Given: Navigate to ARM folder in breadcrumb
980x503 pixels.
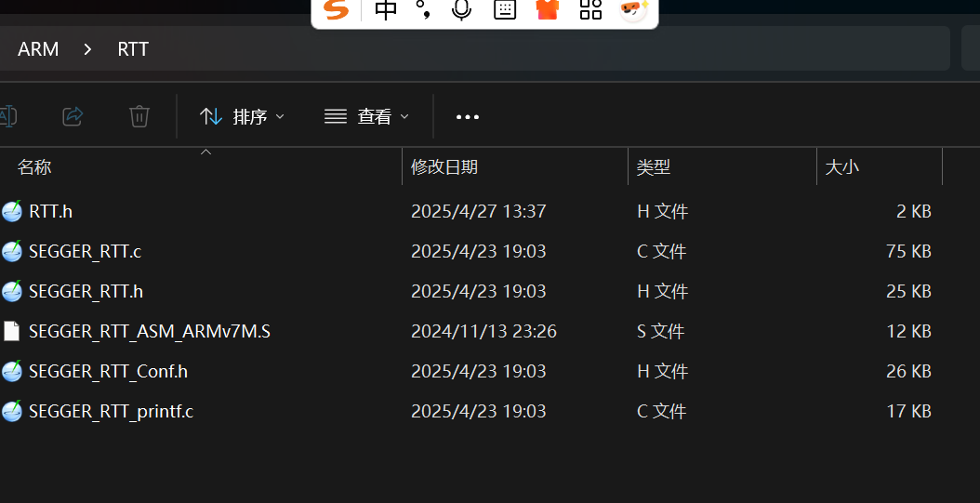Looking at the screenshot, I should coord(38,48).
